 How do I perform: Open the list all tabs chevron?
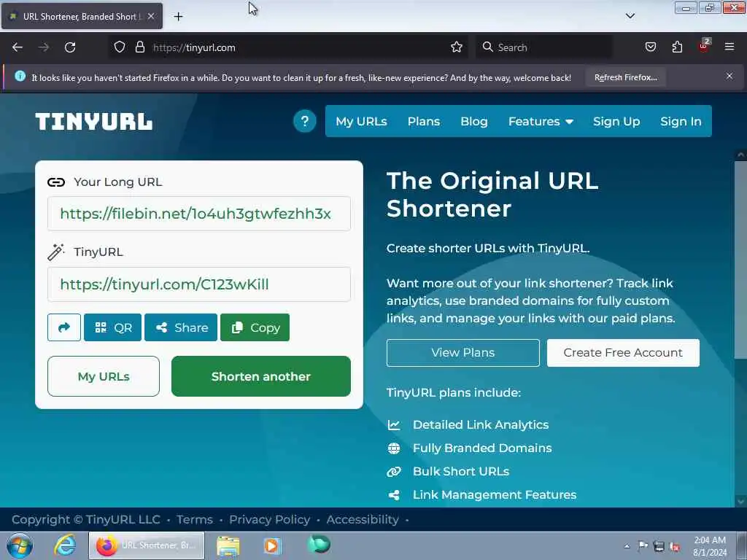coord(630,16)
